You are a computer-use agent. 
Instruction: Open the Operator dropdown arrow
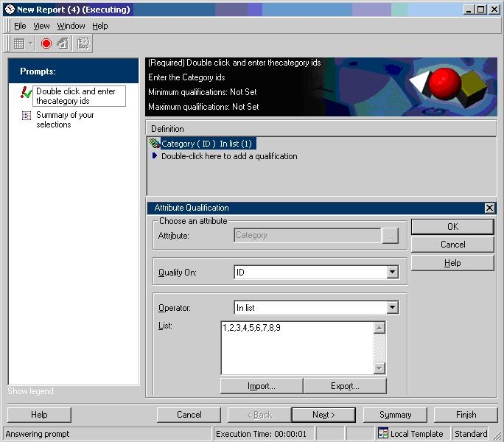392,307
